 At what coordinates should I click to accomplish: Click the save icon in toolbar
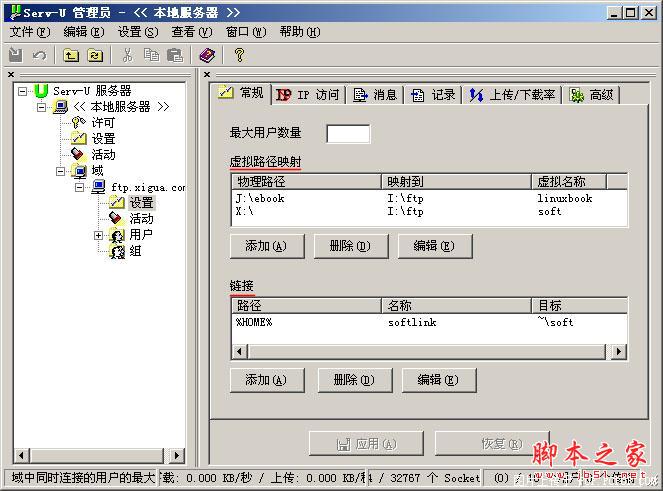[16, 55]
